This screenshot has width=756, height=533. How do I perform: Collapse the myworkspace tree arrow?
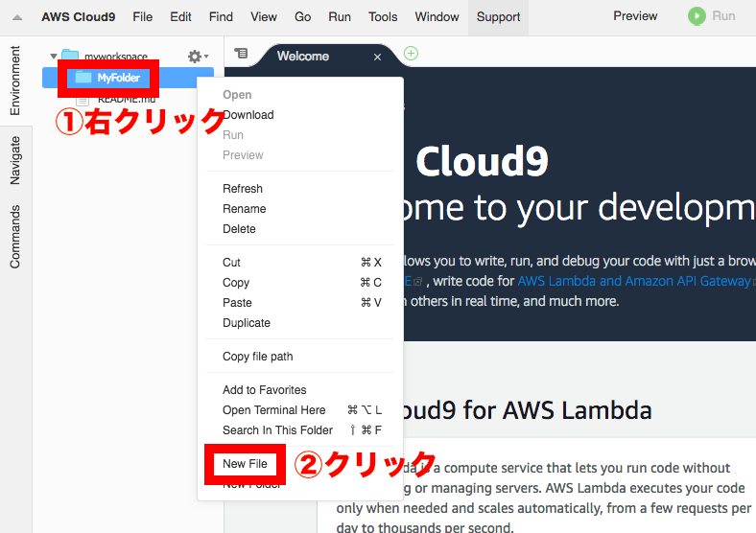tap(54, 57)
